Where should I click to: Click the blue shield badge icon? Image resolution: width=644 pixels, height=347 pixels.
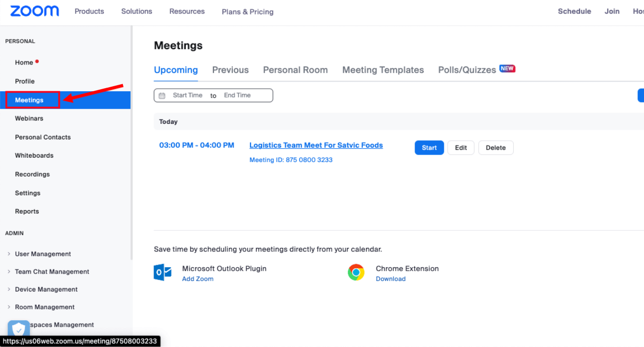[x=18, y=330]
